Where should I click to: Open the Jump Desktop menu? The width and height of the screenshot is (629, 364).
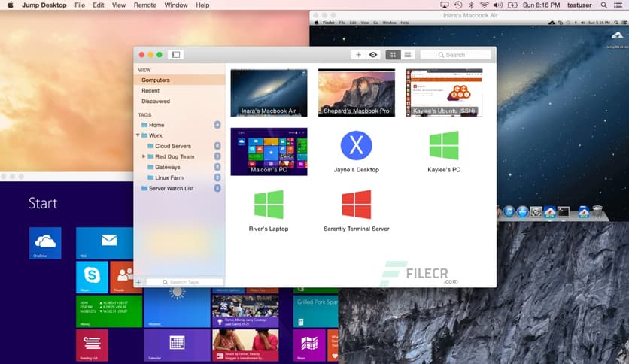pos(44,5)
